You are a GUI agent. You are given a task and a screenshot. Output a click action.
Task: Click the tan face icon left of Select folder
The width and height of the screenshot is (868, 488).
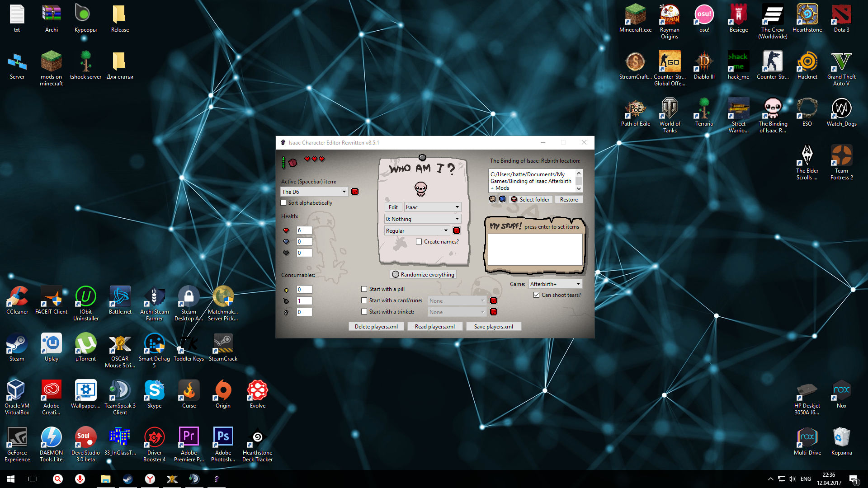(492, 199)
